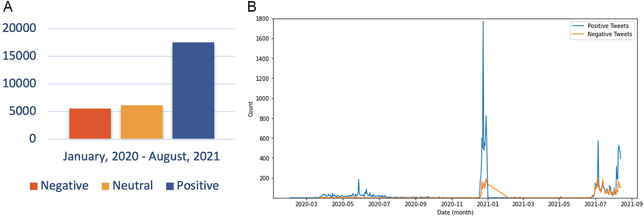Click the 20000 y-axis label in chart A
The height and width of the screenshot is (217, 644).
19,28
